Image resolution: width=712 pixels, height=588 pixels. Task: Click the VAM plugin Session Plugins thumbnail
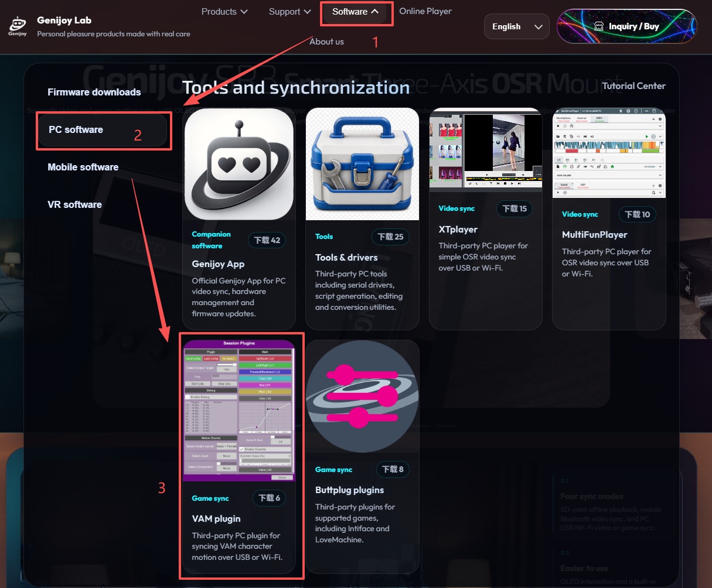coord(239,411)
